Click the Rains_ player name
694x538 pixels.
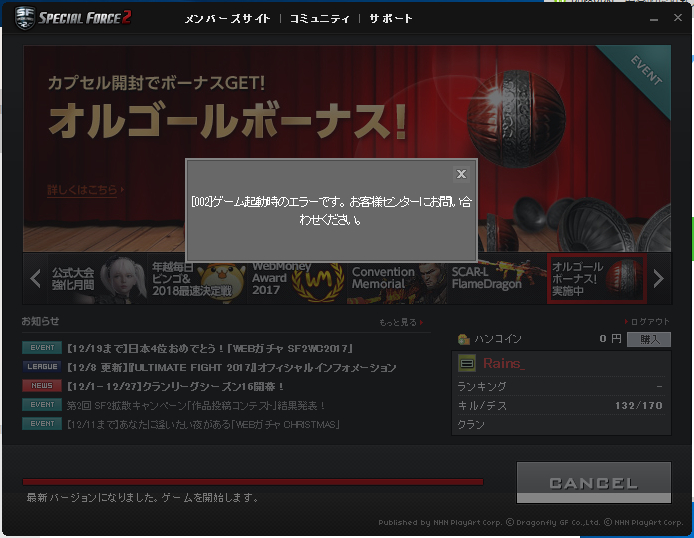(x=504, y=364)
